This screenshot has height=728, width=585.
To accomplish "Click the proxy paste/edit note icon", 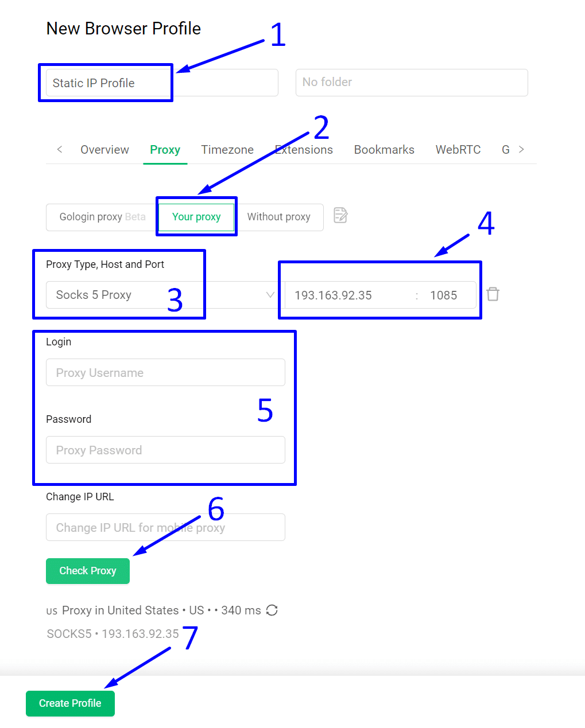I will click(x=340, y=215).
